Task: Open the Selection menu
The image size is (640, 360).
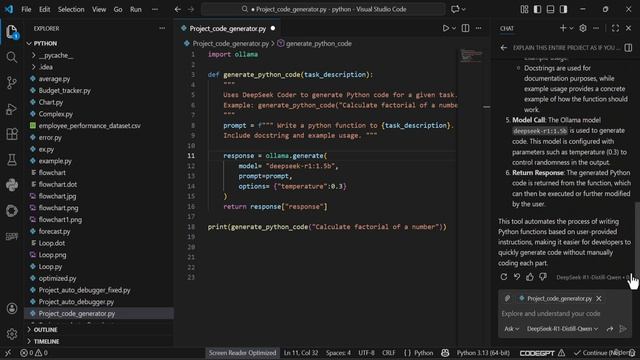Action: (x=71, y=9)
